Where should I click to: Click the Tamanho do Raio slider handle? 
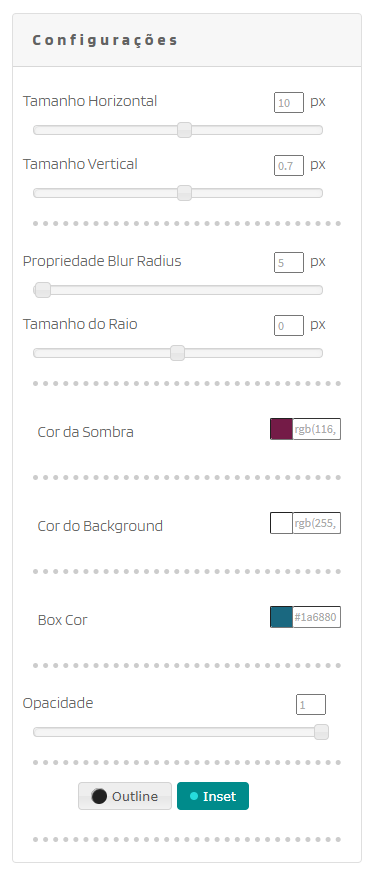[177, 353]
